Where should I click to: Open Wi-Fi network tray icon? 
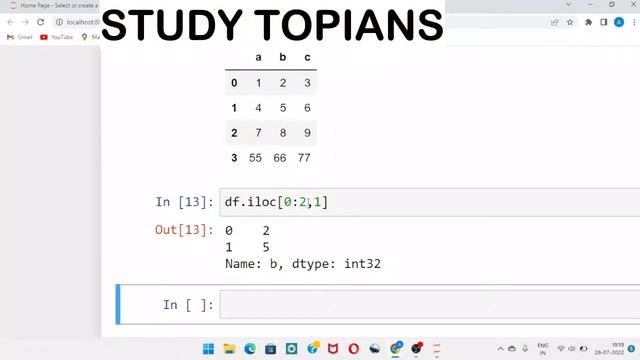561,349
